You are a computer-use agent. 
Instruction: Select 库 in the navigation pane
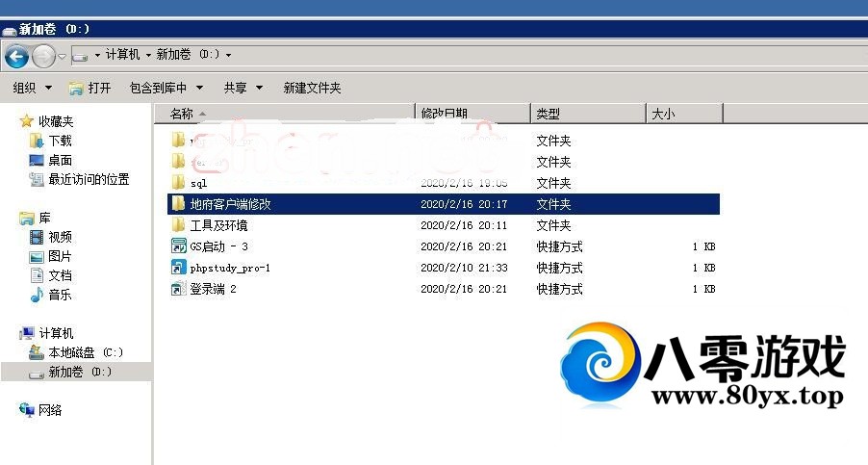[x=45, y=219]
